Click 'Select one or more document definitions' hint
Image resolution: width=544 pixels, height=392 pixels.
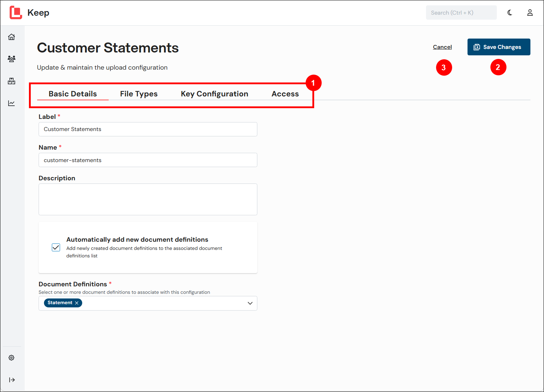point(124,292)
